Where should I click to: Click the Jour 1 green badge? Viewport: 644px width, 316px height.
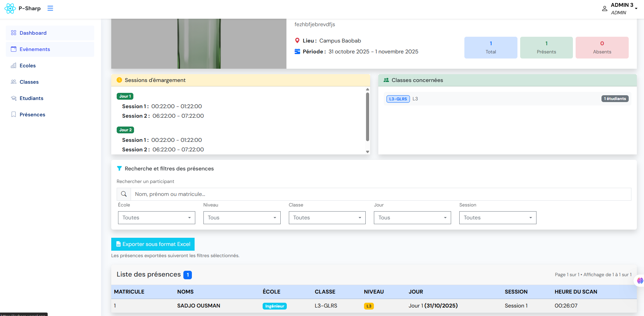coord(125,96)
